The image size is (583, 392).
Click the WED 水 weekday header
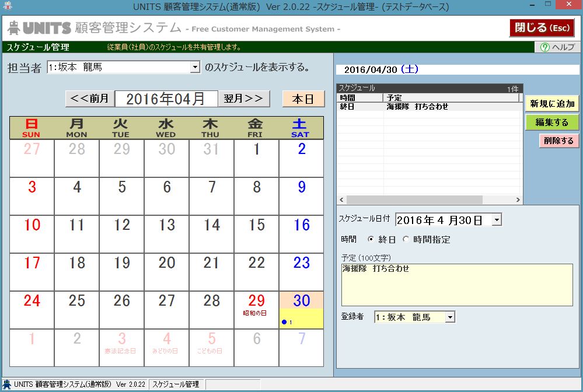166,128
